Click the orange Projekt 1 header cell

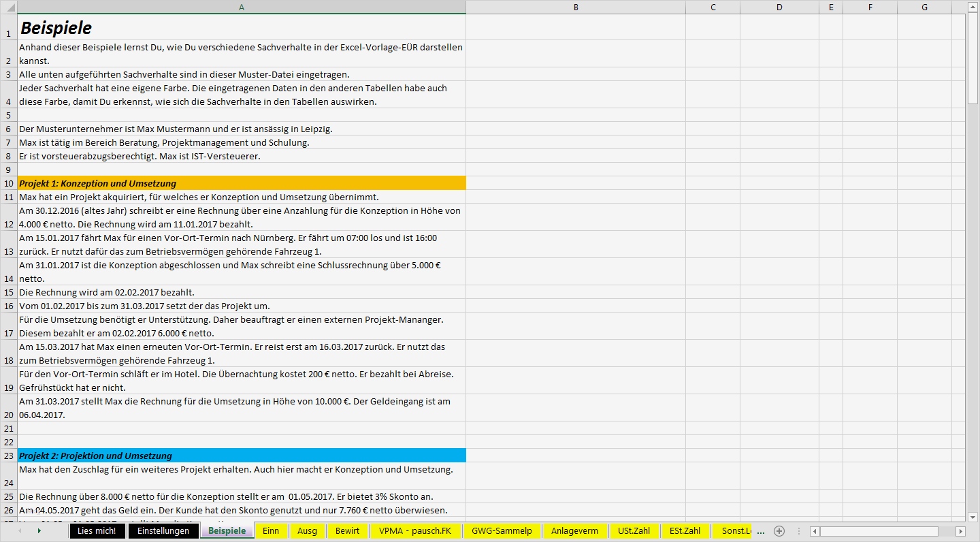click(x=242, y=183)
